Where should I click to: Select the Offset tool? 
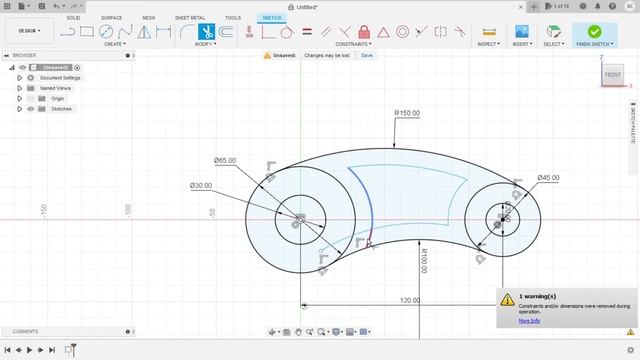225,31
